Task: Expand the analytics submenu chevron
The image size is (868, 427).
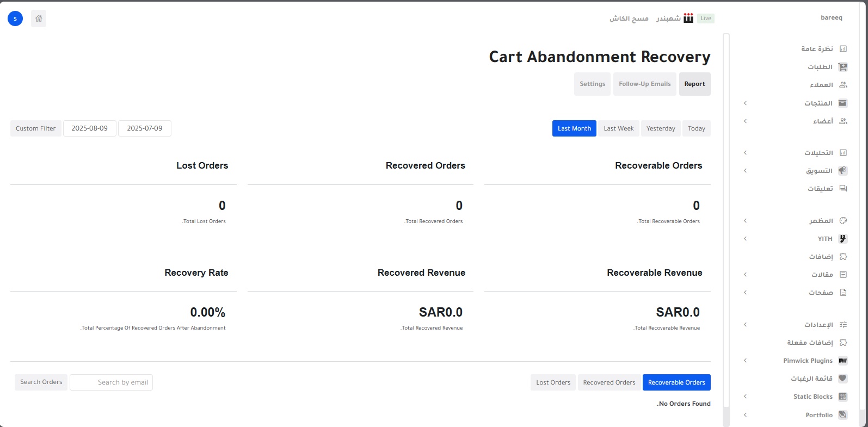Action: (x=745, y=153)
